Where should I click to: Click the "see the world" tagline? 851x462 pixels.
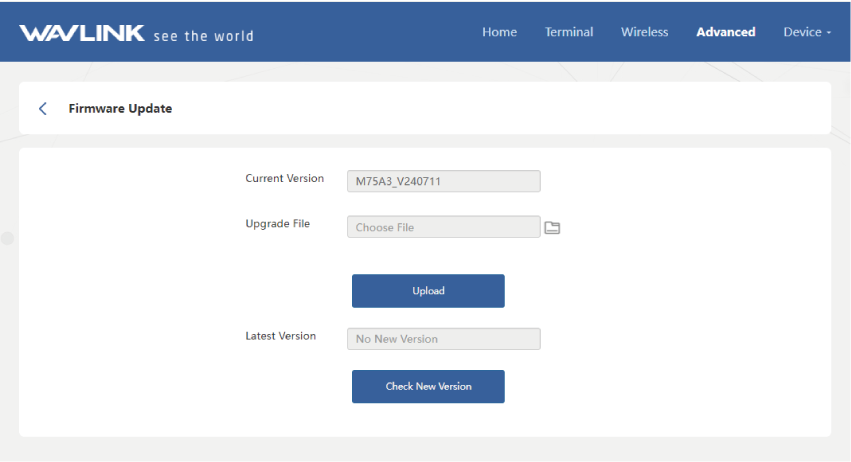tap(203, 36)
